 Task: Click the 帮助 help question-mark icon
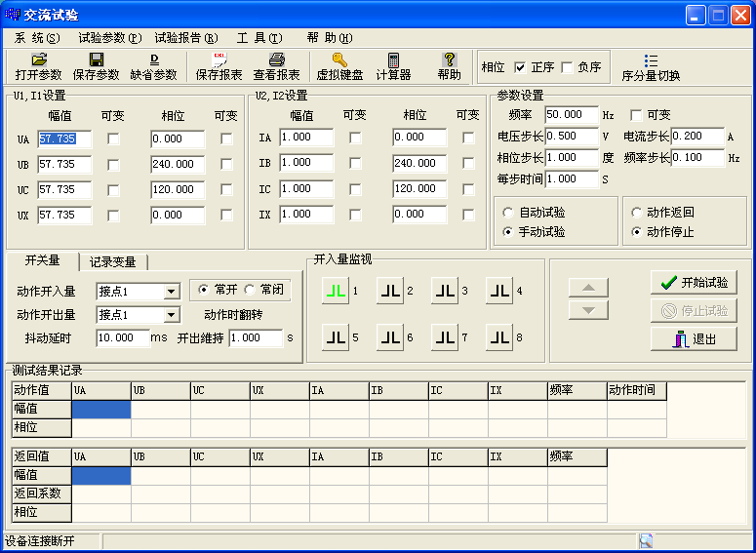click(x=450, y=59)
